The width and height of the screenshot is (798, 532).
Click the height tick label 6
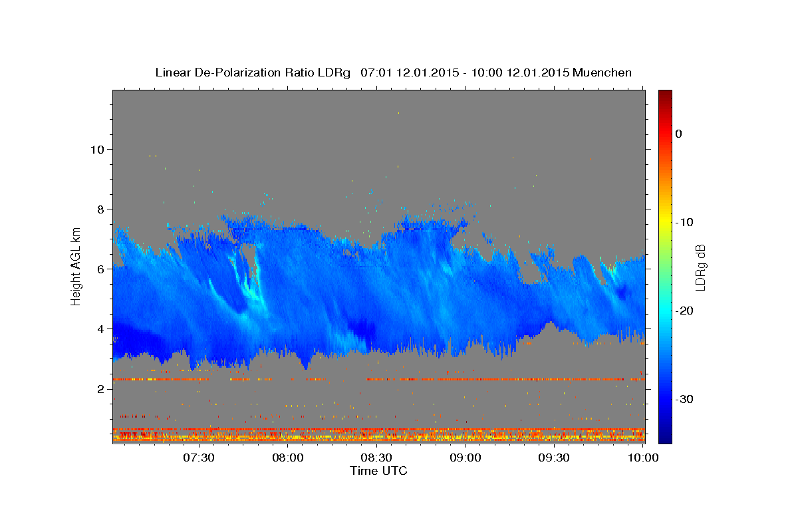click(x=101, y=269)
